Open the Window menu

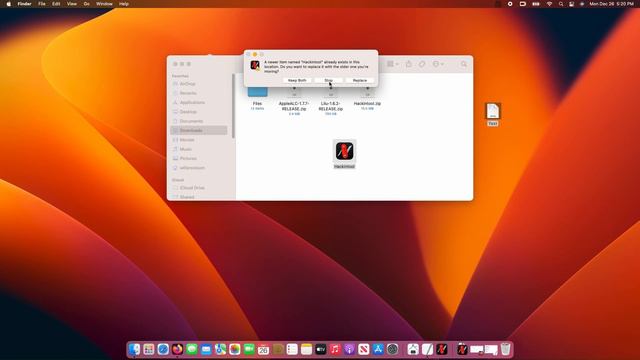pyautogui.click(x=104, y=4)
